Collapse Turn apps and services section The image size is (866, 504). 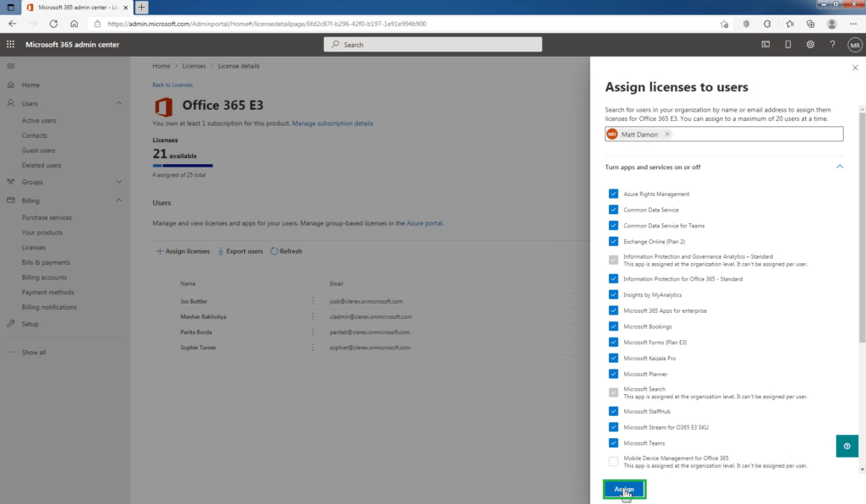tap(840, 167)
